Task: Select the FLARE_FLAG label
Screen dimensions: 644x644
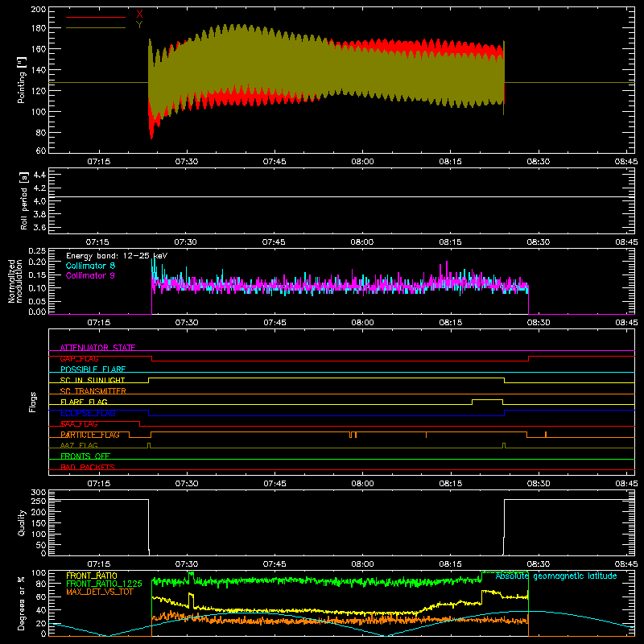Action: tap(84, 402)
